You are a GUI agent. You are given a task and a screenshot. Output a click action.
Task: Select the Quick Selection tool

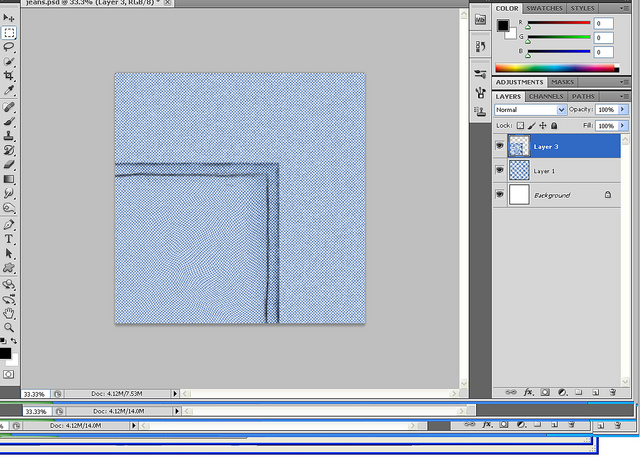[9, 61]
